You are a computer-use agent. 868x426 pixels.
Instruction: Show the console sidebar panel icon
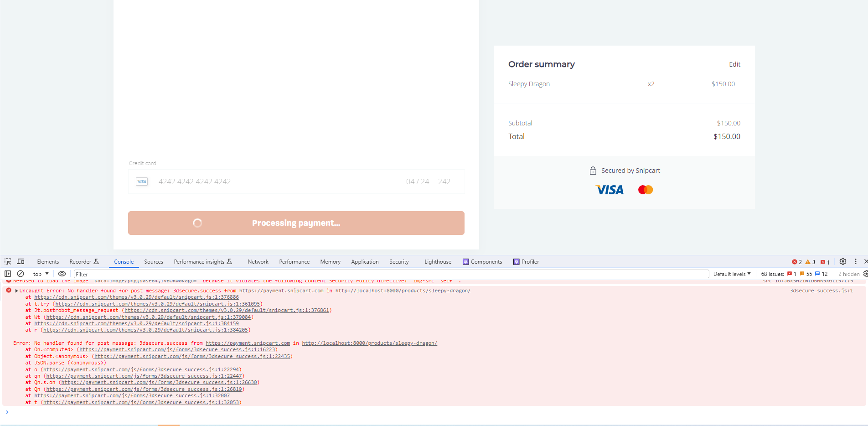pyautogui.click(x=8, y=274)
